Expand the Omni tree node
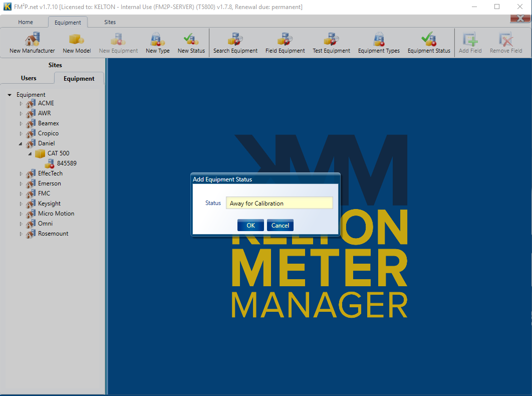This screenshot has height=396, width=532. 21,224
